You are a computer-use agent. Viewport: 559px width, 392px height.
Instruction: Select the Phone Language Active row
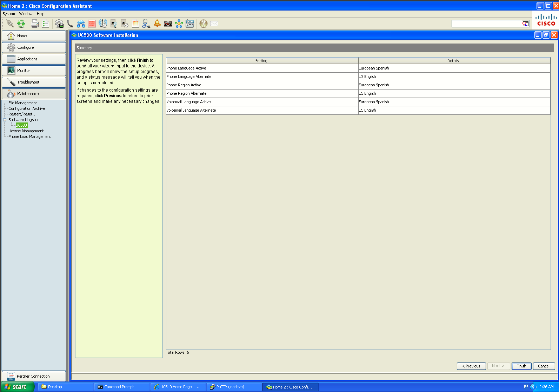(358, 68)
